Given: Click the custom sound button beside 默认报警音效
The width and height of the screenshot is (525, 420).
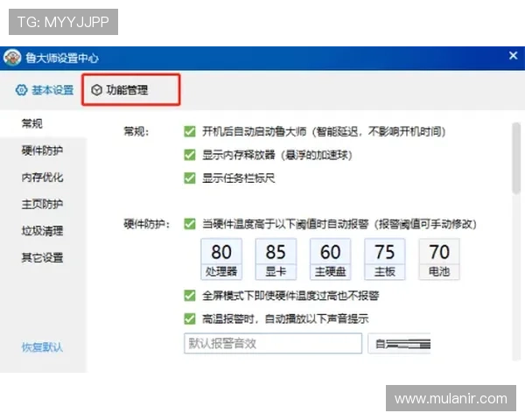Looking at the screenshot, I should [x=399, y=343].
